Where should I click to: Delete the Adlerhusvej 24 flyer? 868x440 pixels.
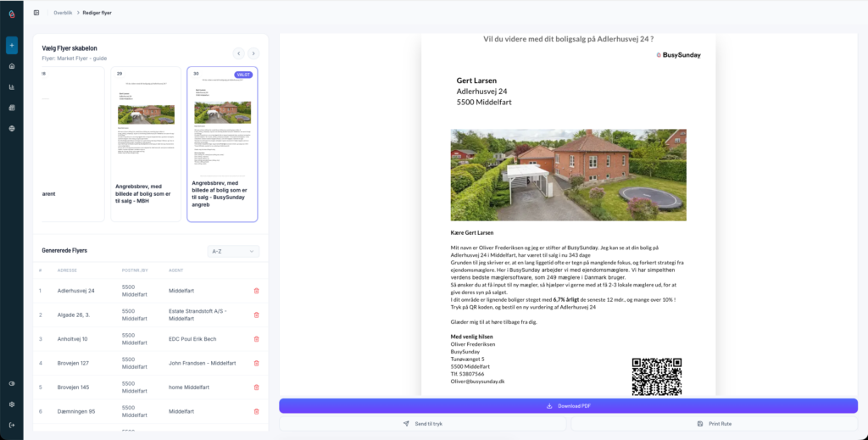pyautogui.click(x=257, y=291)
